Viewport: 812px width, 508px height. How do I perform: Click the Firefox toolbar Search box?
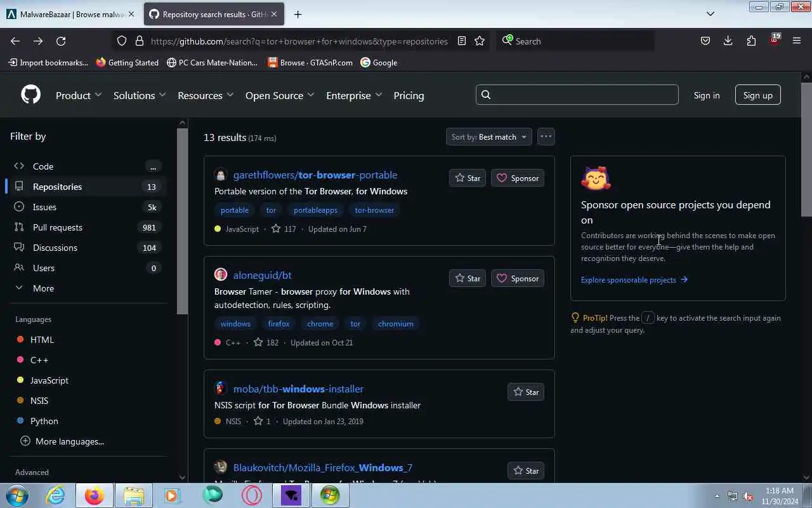[x=576, y=41]
